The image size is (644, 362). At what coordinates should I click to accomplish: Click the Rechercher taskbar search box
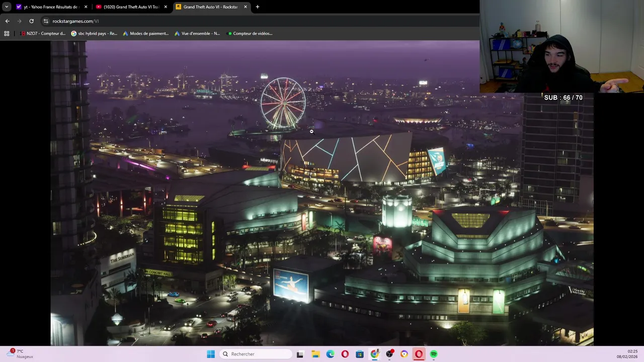tap(256, 354)
